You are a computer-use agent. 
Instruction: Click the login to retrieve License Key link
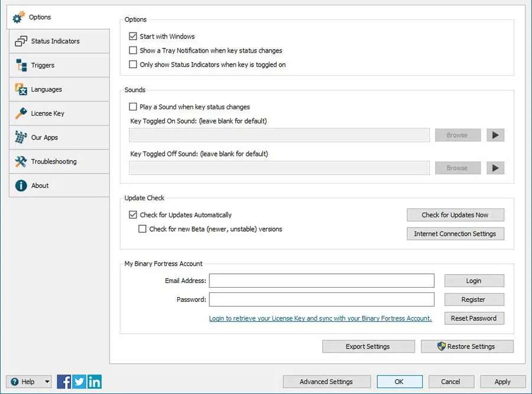click(x=320, y=318)
